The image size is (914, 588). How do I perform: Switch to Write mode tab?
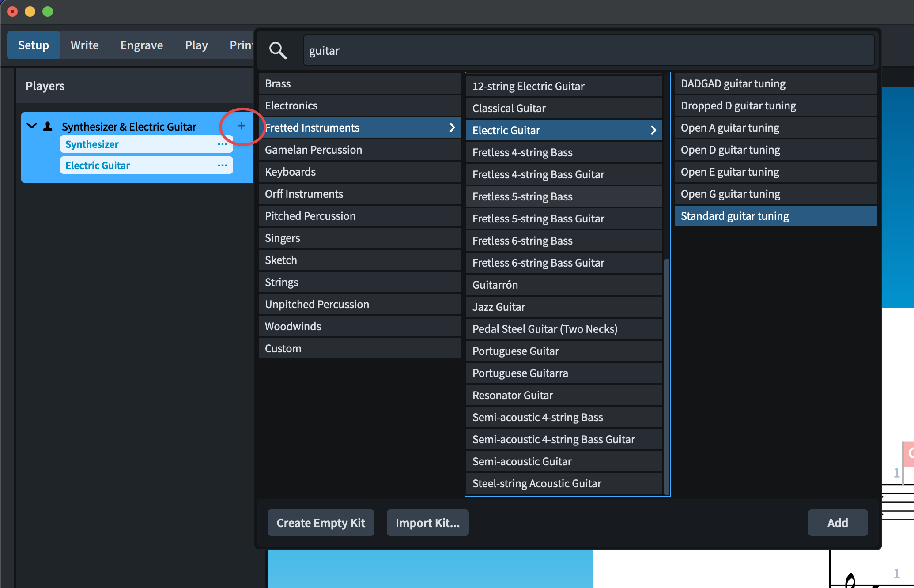pyautogui.click(x=84, y=45)
